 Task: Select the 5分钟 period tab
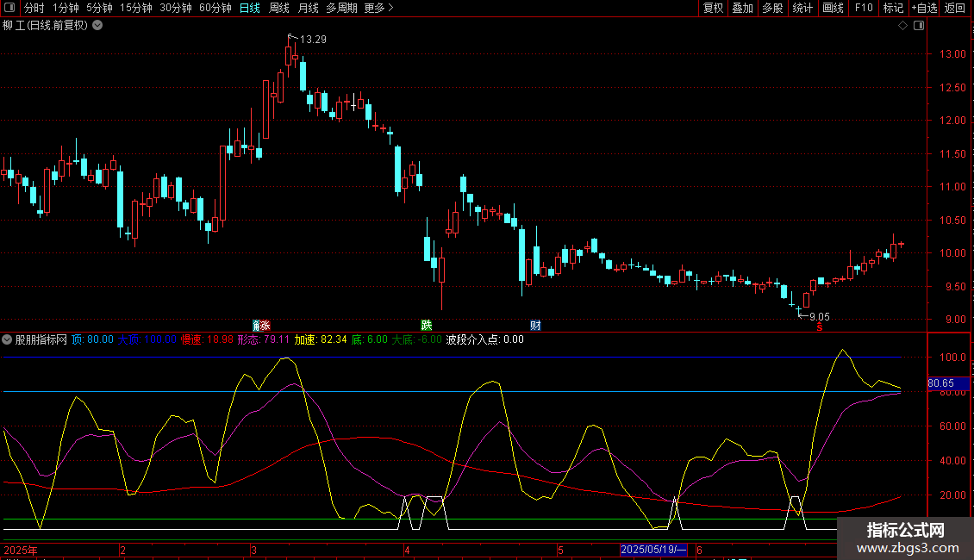tap(100, 8)
